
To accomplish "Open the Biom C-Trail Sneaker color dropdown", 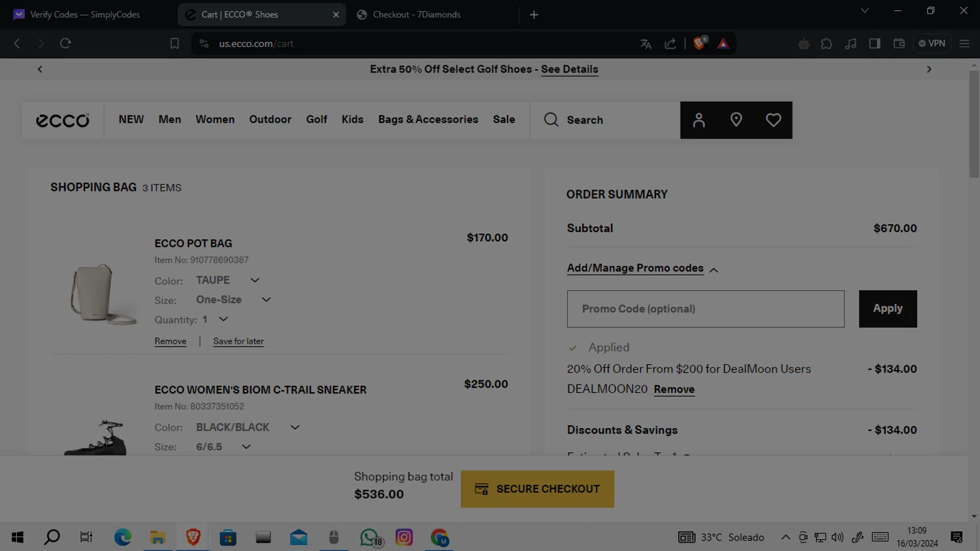I will pos(248,427).
